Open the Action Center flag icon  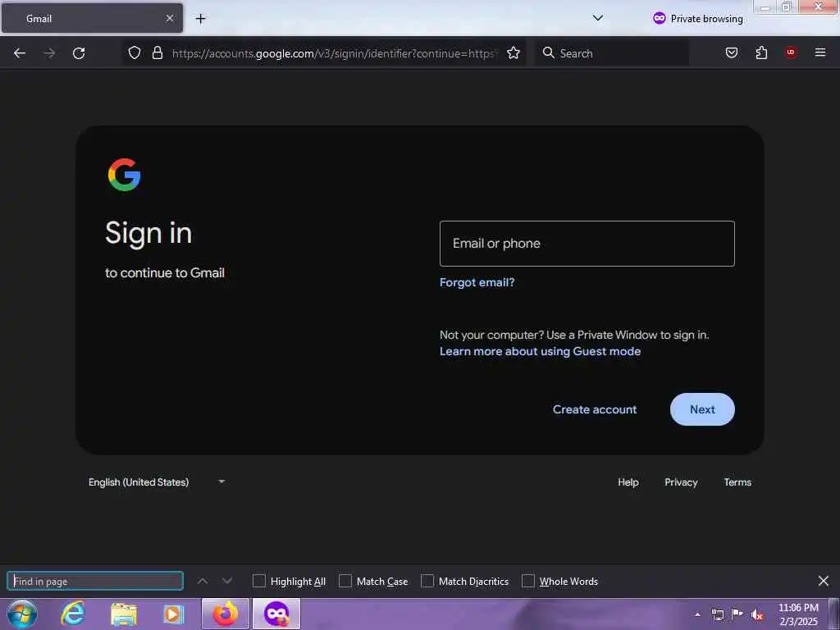pos(737,614)
